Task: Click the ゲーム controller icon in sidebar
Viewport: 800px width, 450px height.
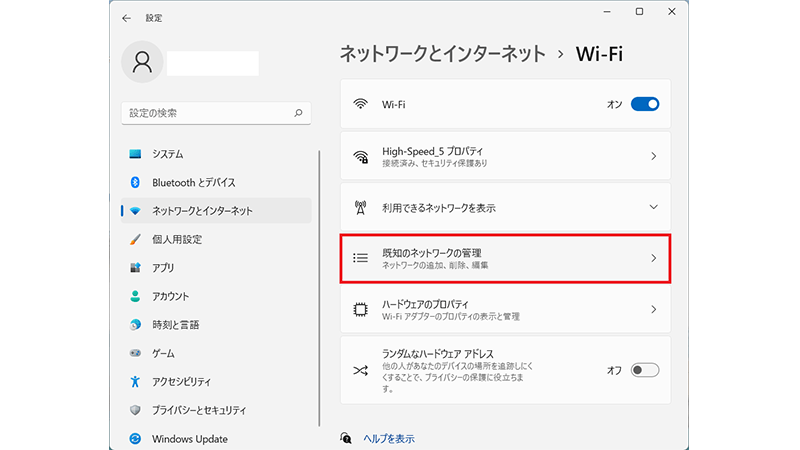Action: (x=135, y=353)
